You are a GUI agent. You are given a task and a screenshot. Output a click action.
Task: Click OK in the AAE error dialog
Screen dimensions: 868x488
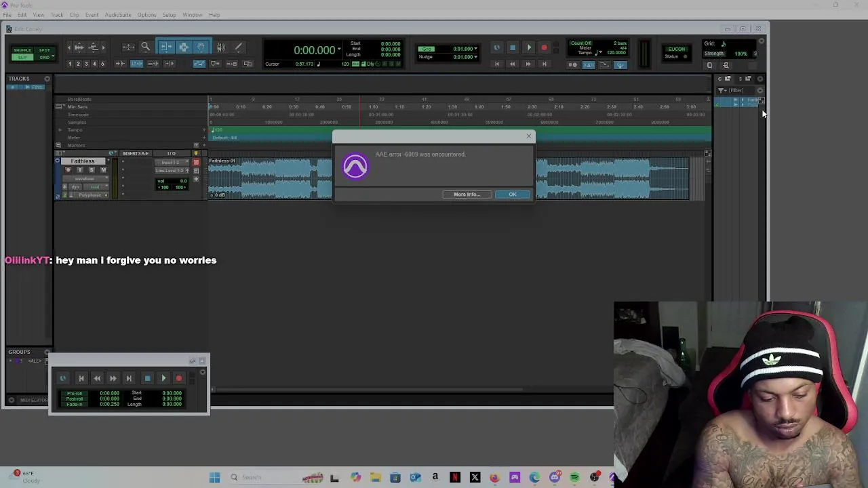512,195
